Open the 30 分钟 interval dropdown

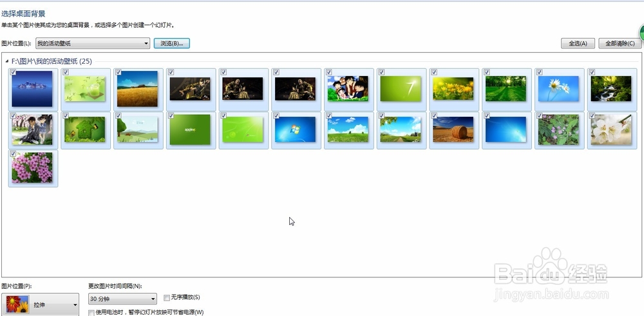122,299
